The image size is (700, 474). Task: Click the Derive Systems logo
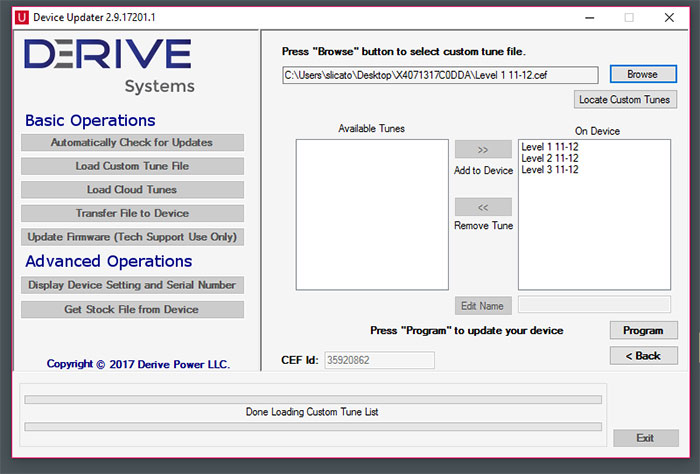[x=108, y=66]
